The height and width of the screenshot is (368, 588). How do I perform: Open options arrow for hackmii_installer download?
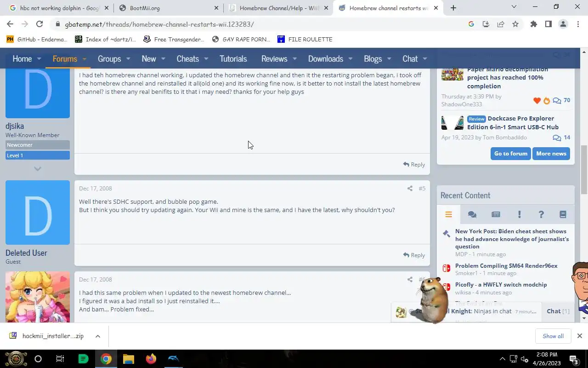click(x=98, y=336)
